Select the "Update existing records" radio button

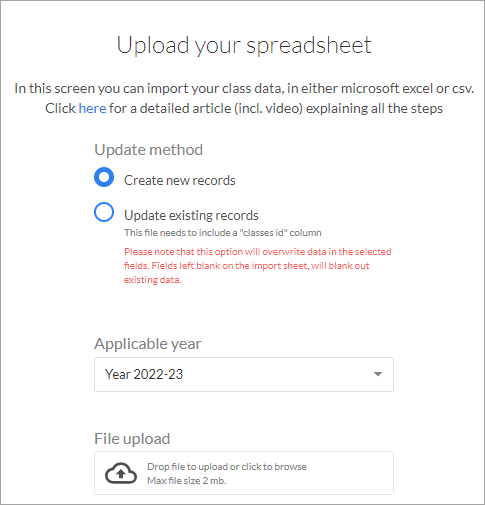(x=104, y=212)
